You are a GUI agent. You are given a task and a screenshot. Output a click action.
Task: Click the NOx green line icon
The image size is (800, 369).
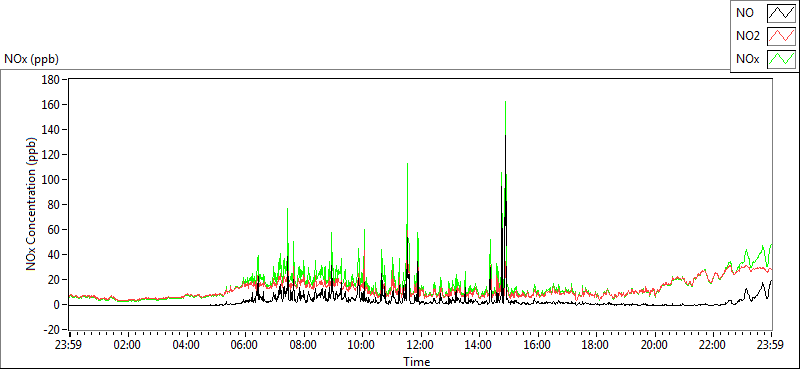(782, 59)
